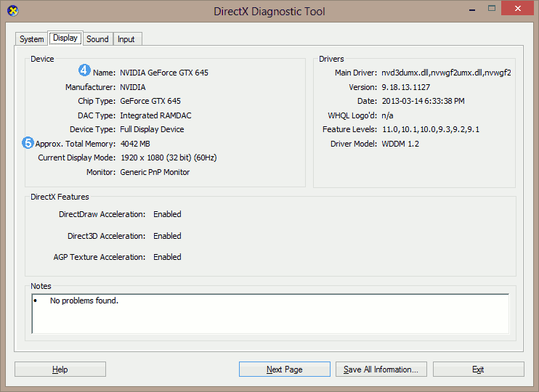Click DirectDraw Acceleration 'Enabled' value
The image size is (539, 392).
tap(167, 214)
